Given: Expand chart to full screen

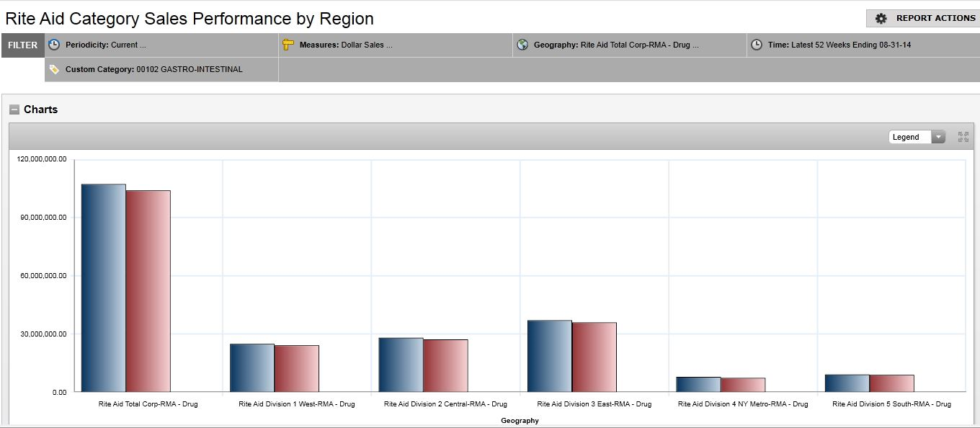Looking at the screenshot, I should point(963,137).
